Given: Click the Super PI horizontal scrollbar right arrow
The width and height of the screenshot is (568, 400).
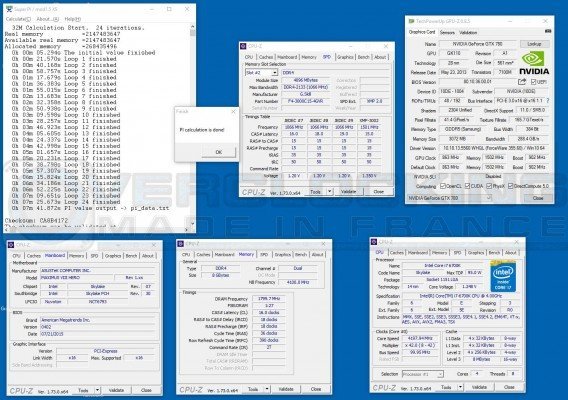Looking at the screenshot, I should click(x=187, y=229).
